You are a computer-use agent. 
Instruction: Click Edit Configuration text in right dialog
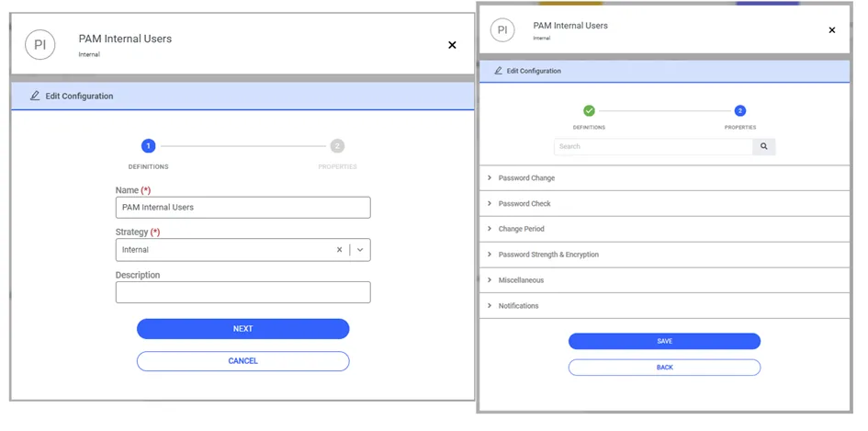coord(534,71)
